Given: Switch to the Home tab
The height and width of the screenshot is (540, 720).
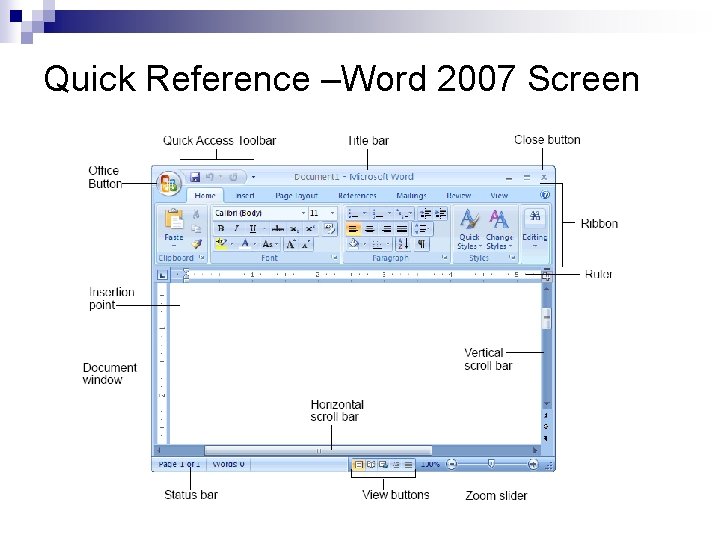Looking at the screenshot, I should click(205, 196).
